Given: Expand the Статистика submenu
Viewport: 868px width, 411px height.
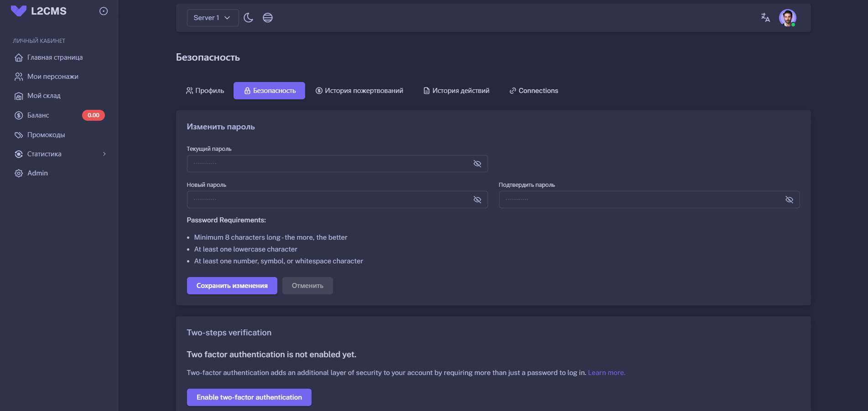Looking at the screenshot, I should (x=59, y=154).
